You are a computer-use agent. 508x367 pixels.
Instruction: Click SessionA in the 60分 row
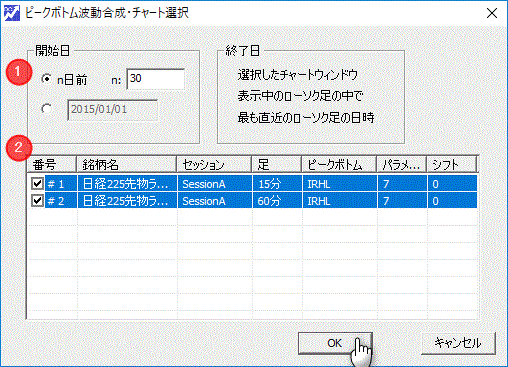coord(215,201)
